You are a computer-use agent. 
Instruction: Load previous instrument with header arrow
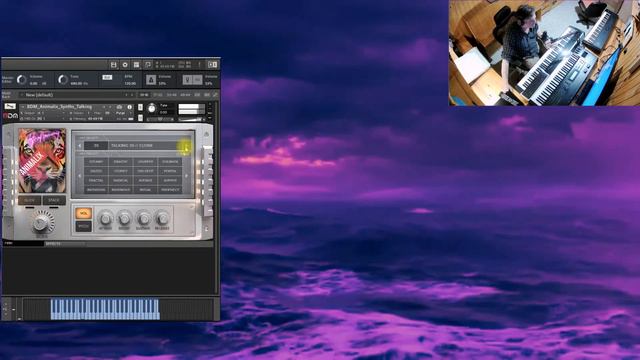(104, 107)
